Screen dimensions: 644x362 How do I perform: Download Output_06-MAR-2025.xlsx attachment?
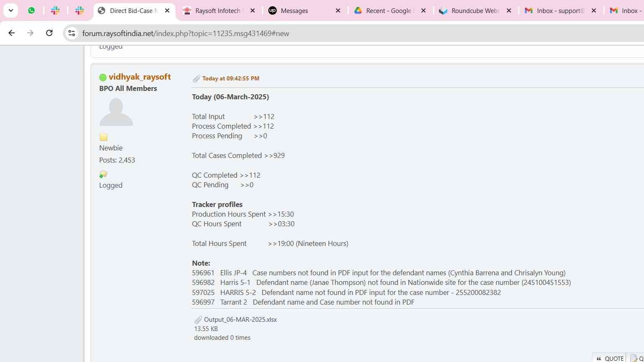click(240, 319)
